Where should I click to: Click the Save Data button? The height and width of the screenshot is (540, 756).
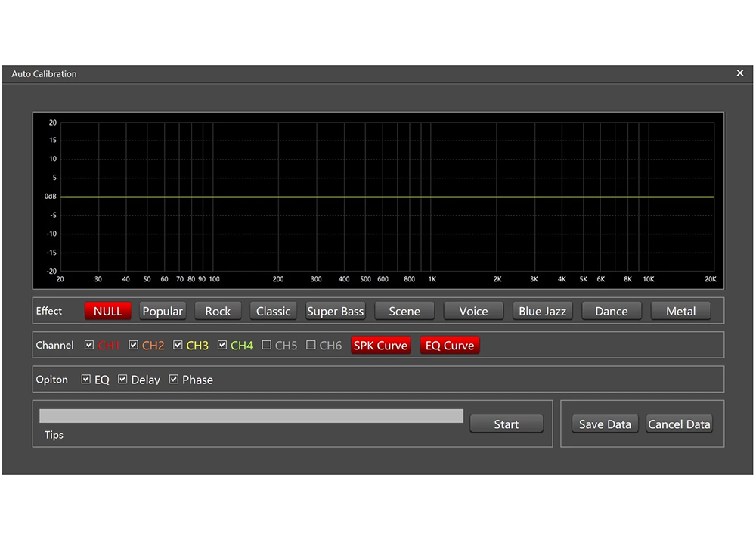[x=605, y=424]
